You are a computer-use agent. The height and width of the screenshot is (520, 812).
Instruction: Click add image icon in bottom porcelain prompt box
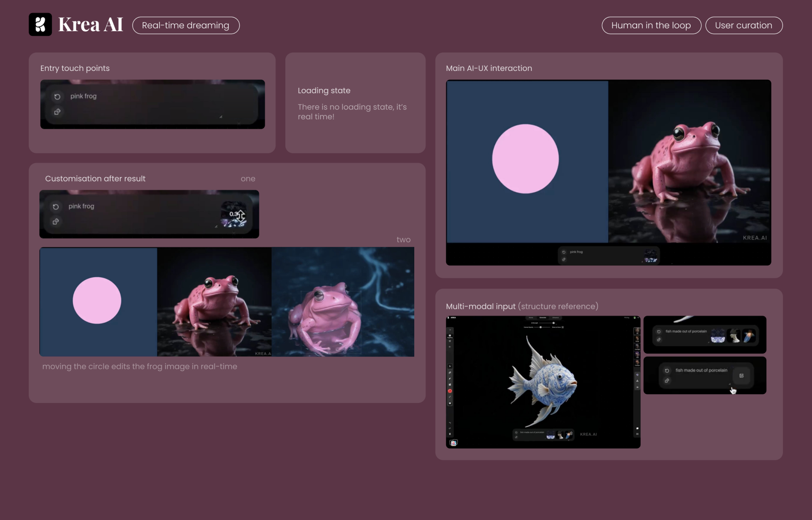(741, 375)
